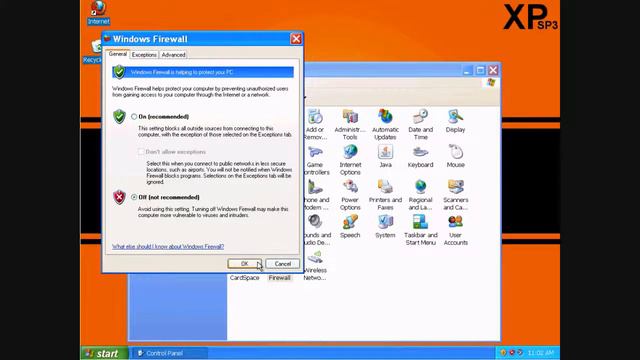Open Add or Remove Programs icon
The height and width of the screenshot is (360, 640).
pyautogui.click(x=315, y=117)
